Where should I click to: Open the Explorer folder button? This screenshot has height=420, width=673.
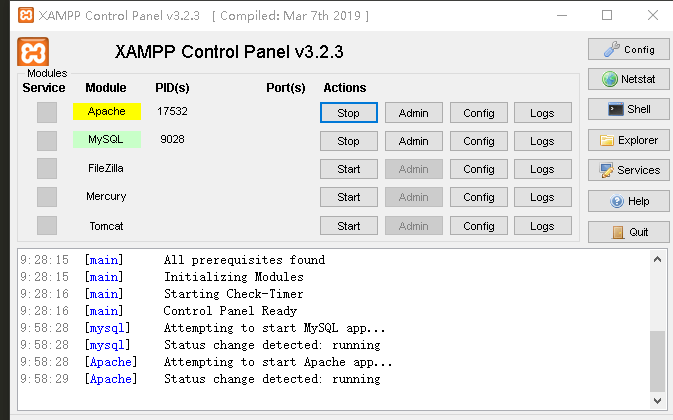coord(628,140)
